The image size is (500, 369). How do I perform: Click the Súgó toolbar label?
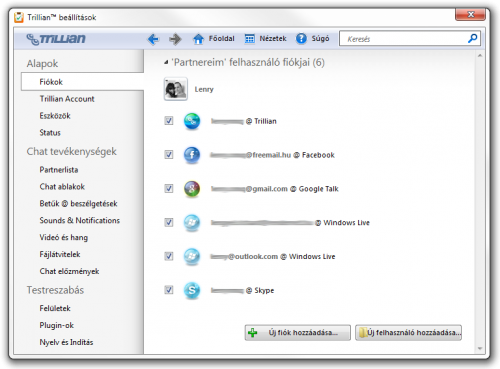tap(320, 39)
